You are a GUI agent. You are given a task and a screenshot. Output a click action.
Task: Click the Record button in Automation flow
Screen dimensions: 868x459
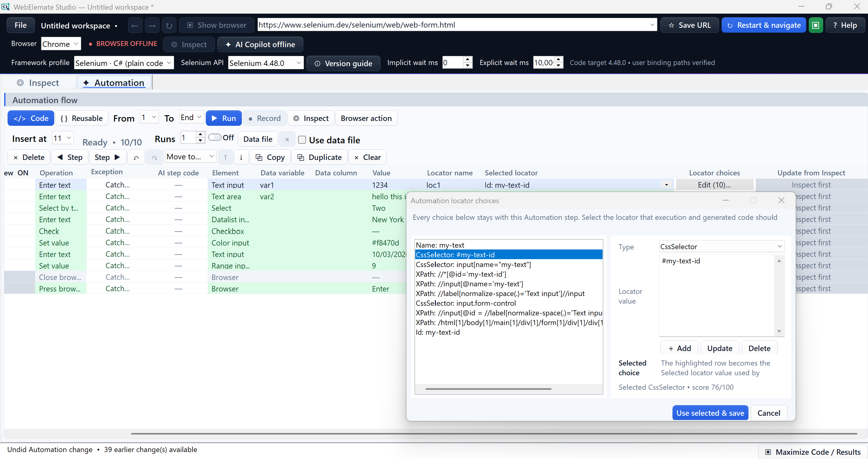click(x=265, y=118)
